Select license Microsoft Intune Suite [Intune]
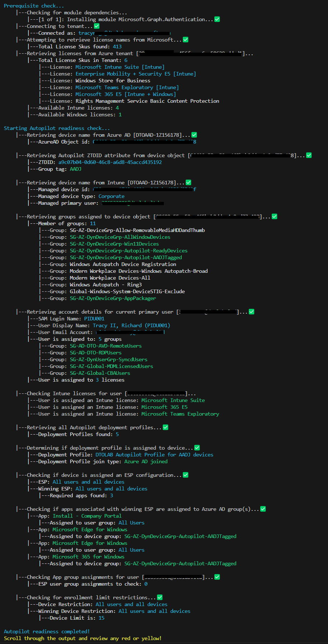This screenshot has width=328, height=644. 120,67
